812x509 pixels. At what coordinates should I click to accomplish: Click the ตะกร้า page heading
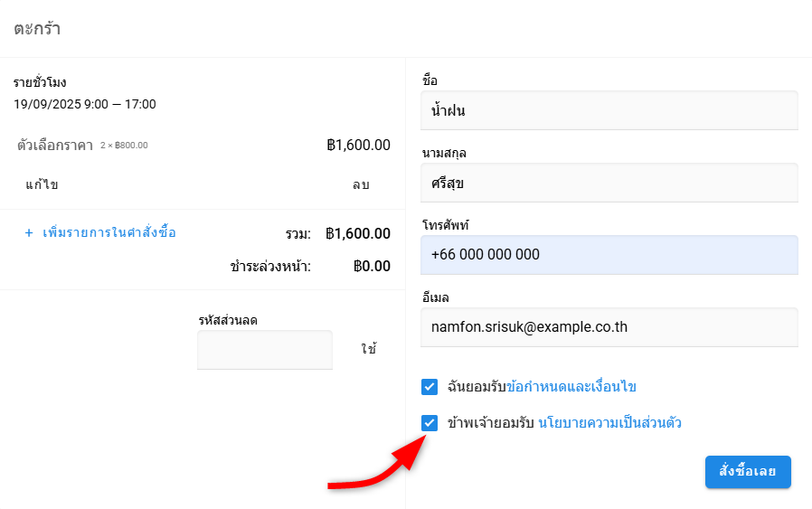coord(37,28)
